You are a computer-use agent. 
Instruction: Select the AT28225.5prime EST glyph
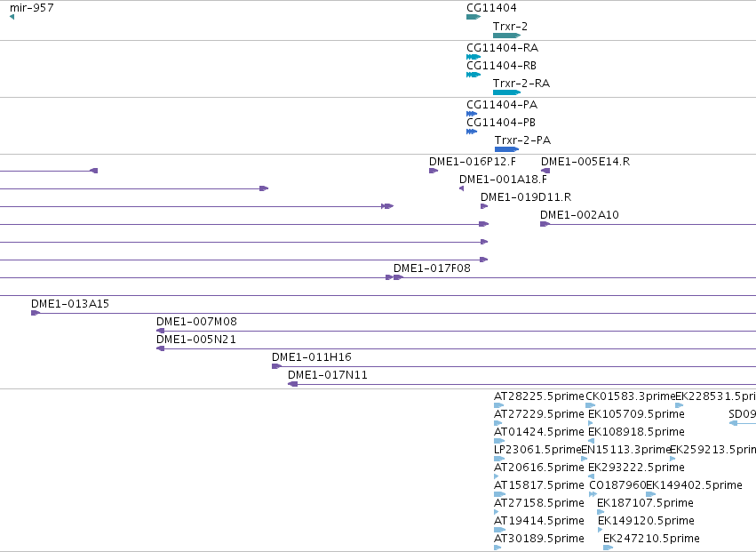click(x=499, y=406)
